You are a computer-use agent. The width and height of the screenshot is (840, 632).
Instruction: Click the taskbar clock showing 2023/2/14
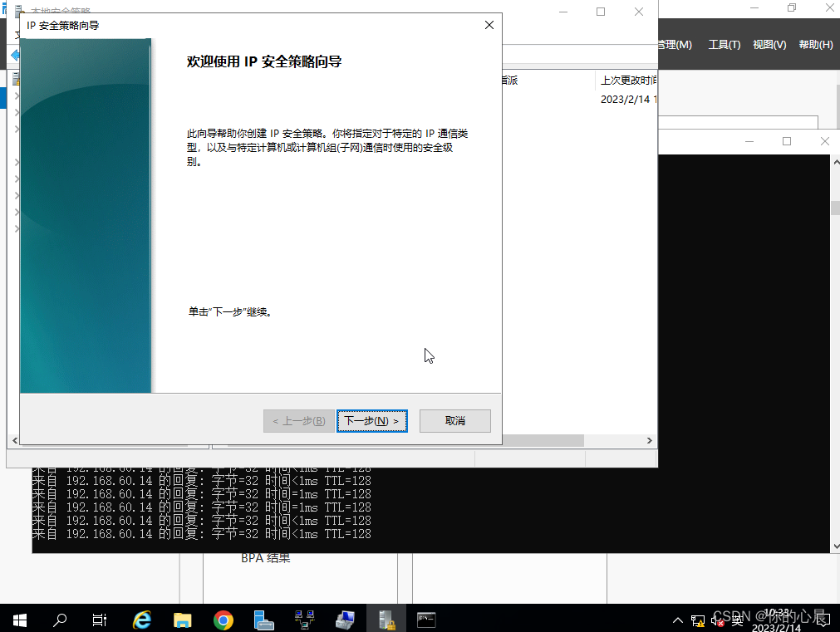776,620
